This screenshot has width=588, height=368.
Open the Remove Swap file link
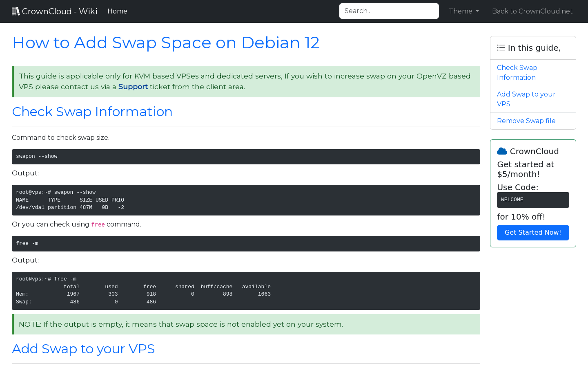(x=526, y=121)
